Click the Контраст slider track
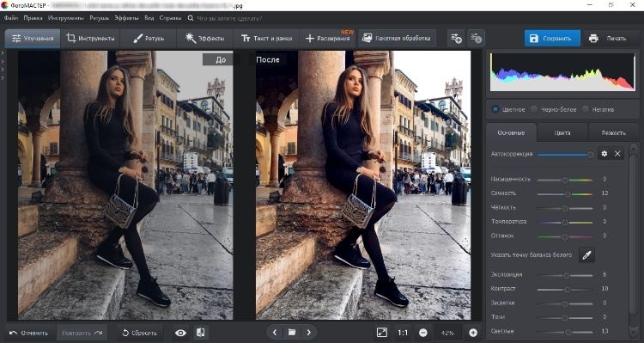This screenshot has height=343, width=644. click(565, 290)
